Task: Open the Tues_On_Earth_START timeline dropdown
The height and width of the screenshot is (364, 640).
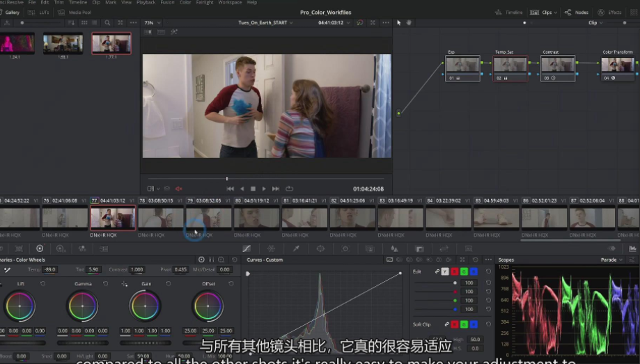Action: (x=266, y=23)
